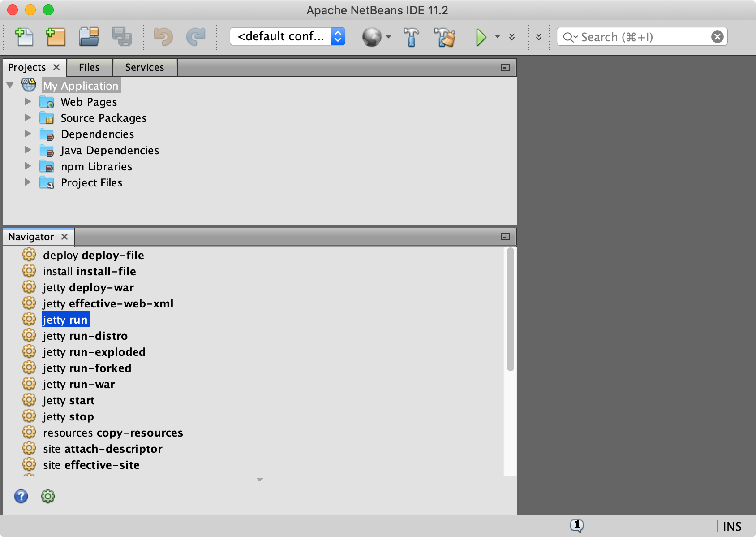756x537 pixels.
Task: Collapse the My Application project node
Action: point(10,85)
